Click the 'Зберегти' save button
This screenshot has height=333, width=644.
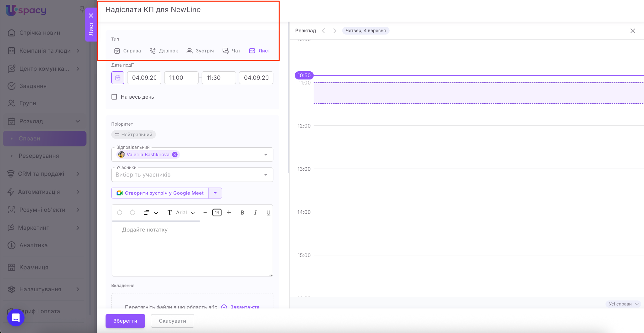[x=125, y=321]
